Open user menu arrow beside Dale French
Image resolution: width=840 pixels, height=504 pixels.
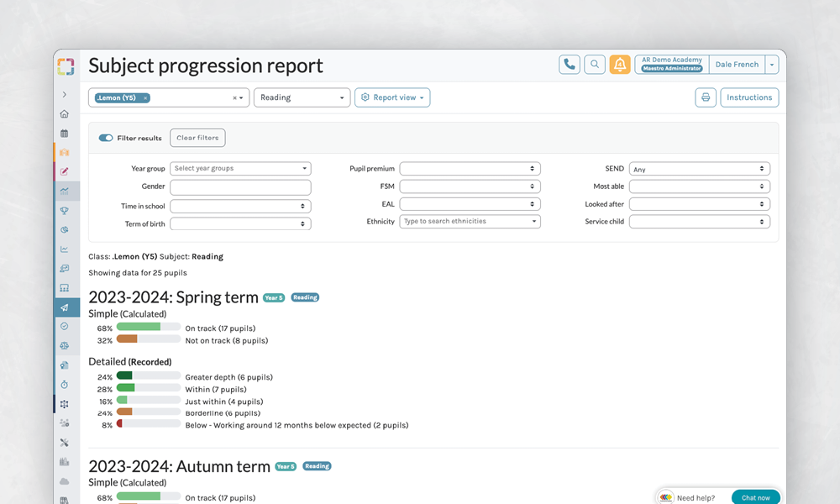tap(772, 65)
